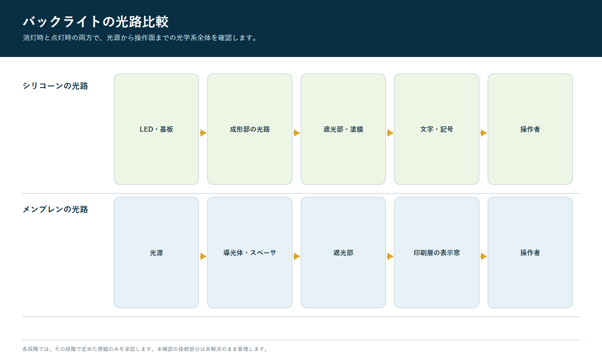Select the 文字・記号 card
The width and height of the screenshot is (602, 364).
click(437, 129)
